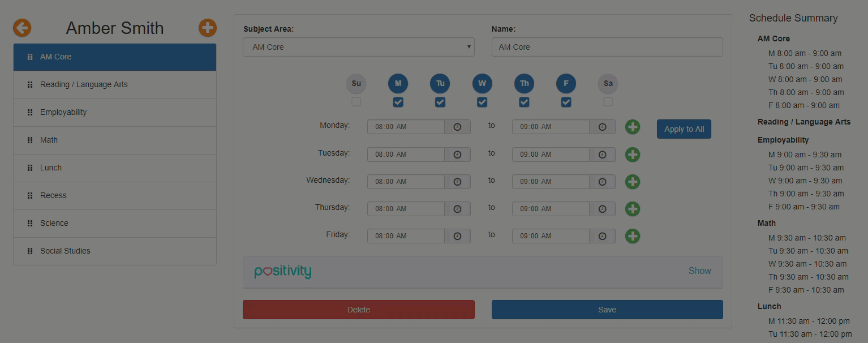Viewport: 868px width, 343px height.
Task: Click the Apply to All button
Action: pyautogui.click(x=684, y=129)
